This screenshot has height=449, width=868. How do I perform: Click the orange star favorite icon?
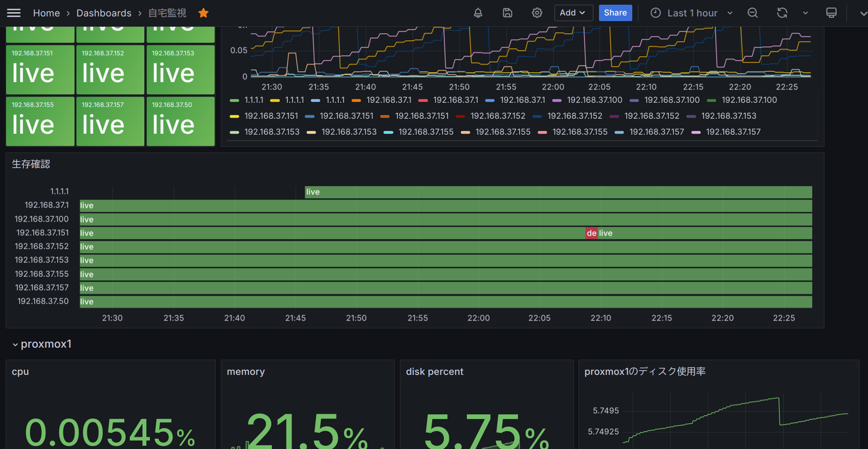(203, 13)
